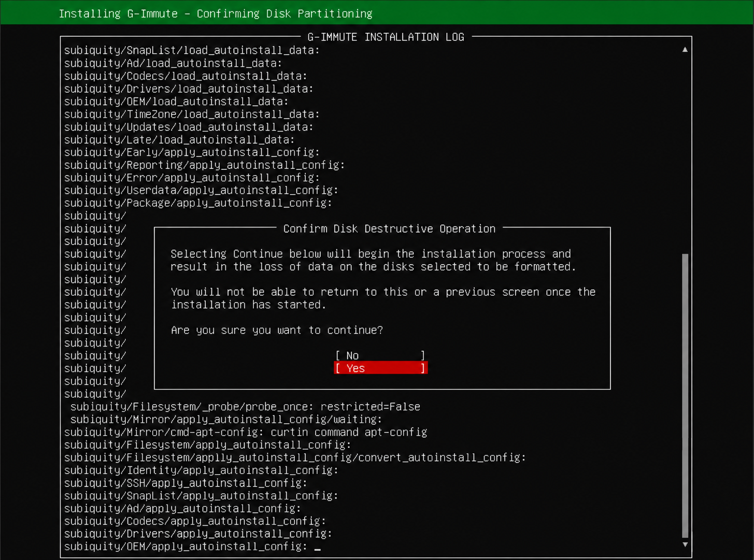Screen dimensions: 754x560
Task: Click the 'probe_once: restricted=False' log line
Action: (245, 407)
